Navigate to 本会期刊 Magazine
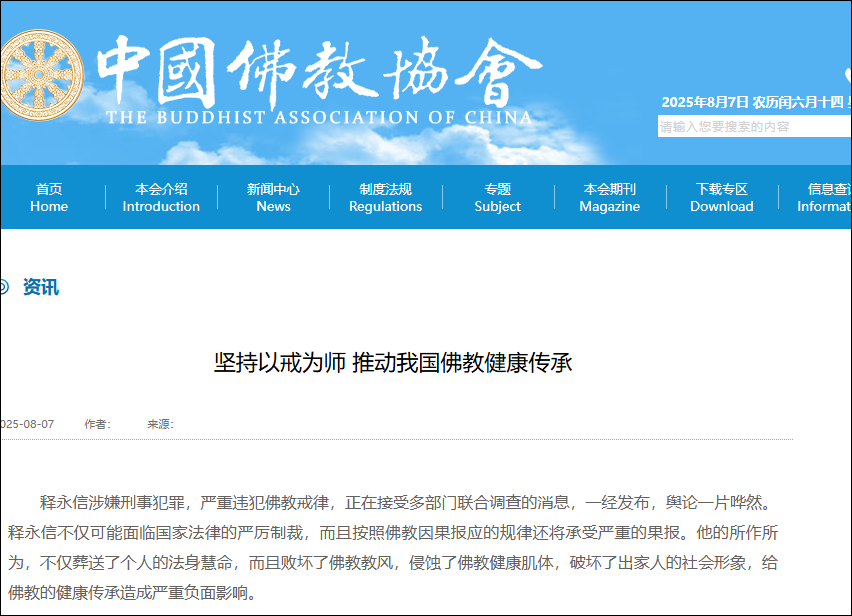The height and width of the screenshot is (616, 852). click(x=609, y=197)
